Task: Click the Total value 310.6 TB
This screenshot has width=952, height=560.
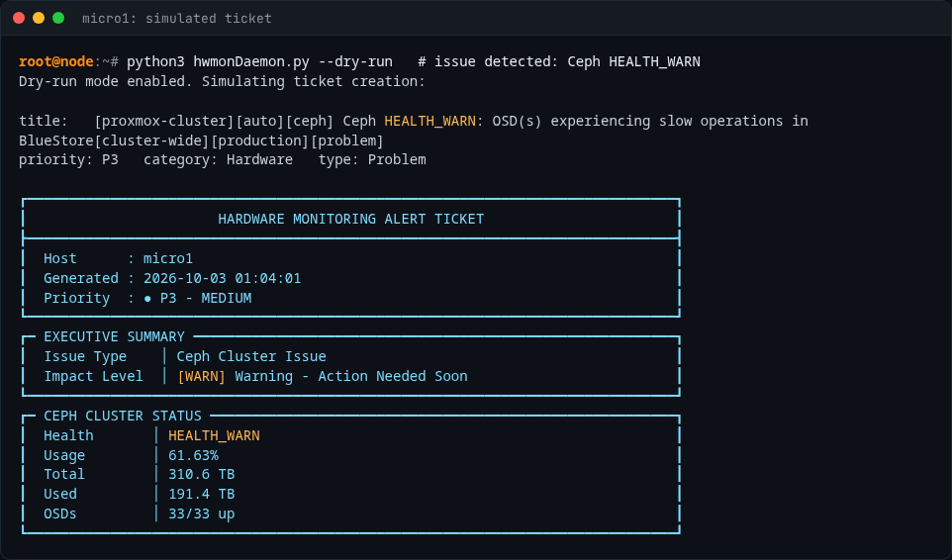Action: (x=202, y=474)
